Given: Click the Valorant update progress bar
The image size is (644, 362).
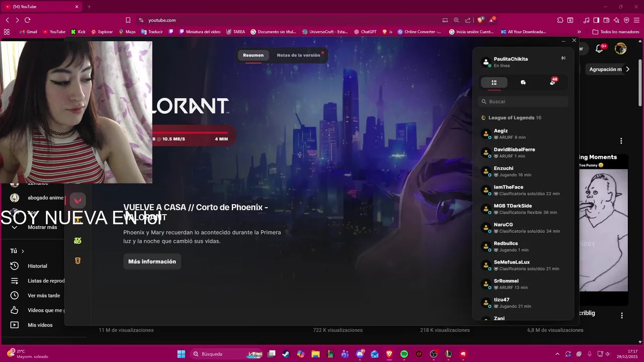Looking at the screenshot, I should (x=191, y=133).
